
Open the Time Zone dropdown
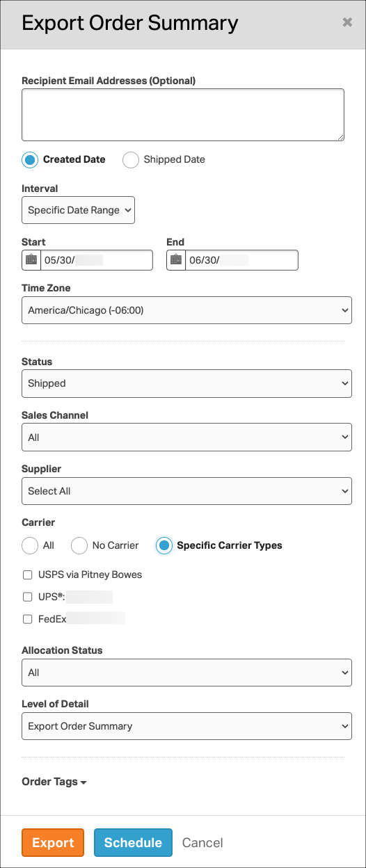(186, 310)
